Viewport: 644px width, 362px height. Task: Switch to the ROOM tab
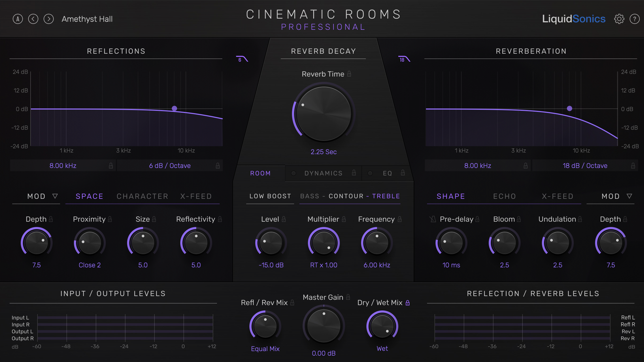pos(260,173)
